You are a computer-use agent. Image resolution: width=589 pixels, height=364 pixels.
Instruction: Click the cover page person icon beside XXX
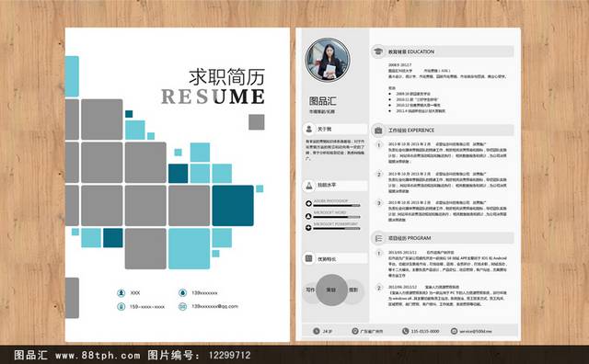121,292
